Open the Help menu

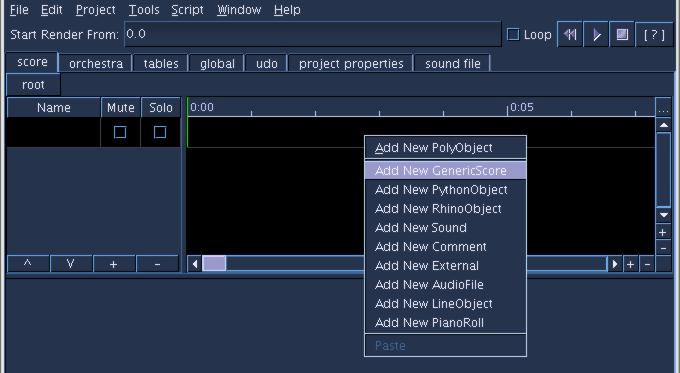coord(287,10)
